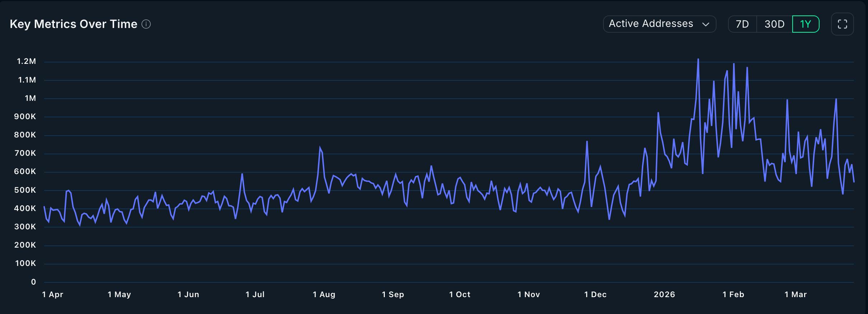Click the '300K' y-axis label
Viewport: 868px width, 314px height.
pyautogui.click(x=25, y=227)
